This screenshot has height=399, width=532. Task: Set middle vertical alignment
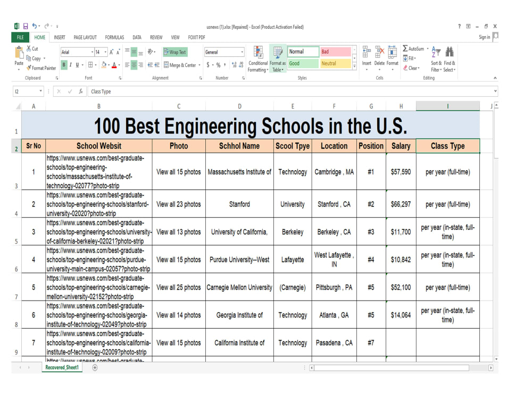tap(134, 52)
